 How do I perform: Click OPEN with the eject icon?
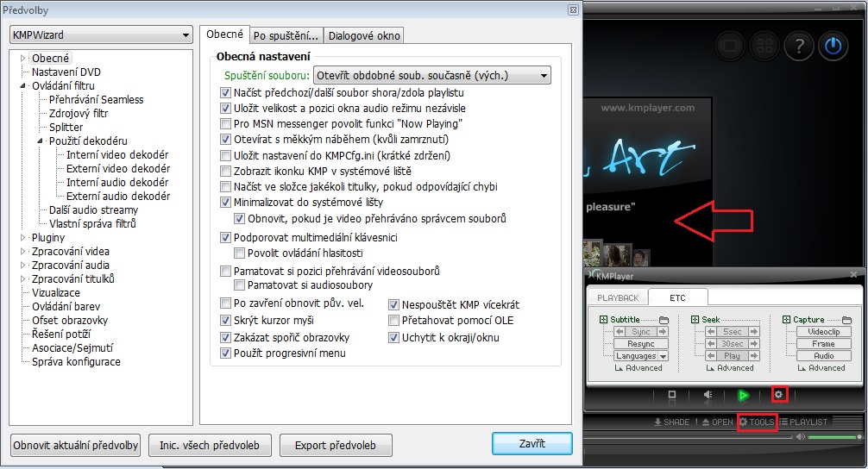click(x=717, y=422)
